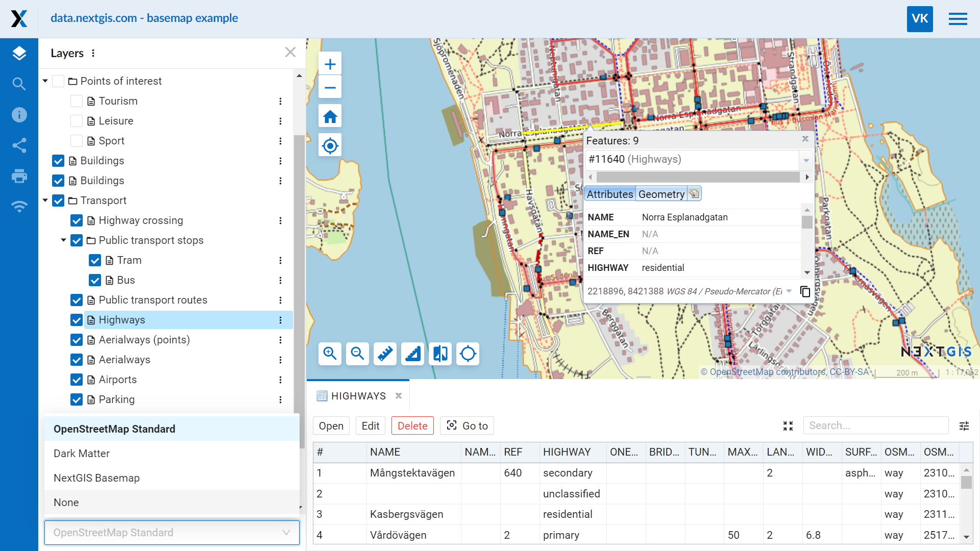Image resolution: width=980 pixels, height=551 pixels.
Task: Locate my position on the map
Action: 330,146
